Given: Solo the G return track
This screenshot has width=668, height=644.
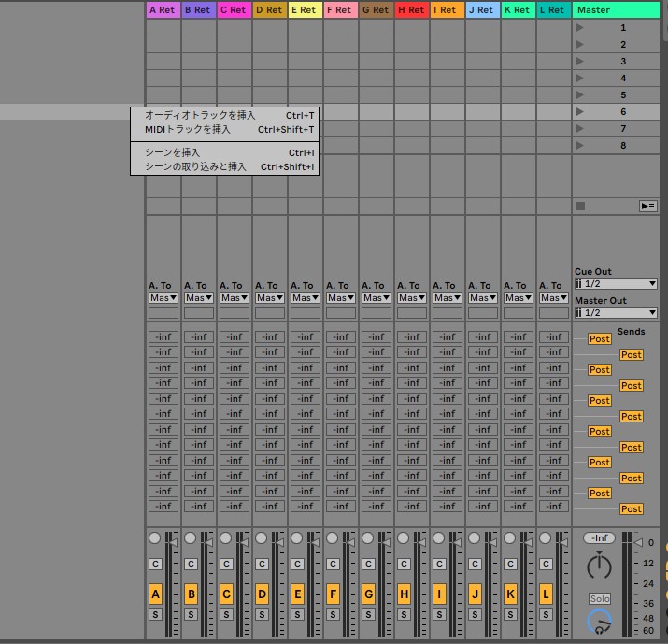Looking at the screenshot, I should pyautogui.click(x=368, y=615).
